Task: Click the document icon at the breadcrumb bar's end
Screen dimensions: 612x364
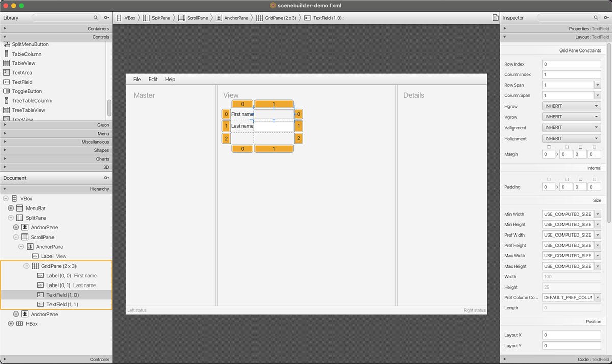Action: (495, 17)
